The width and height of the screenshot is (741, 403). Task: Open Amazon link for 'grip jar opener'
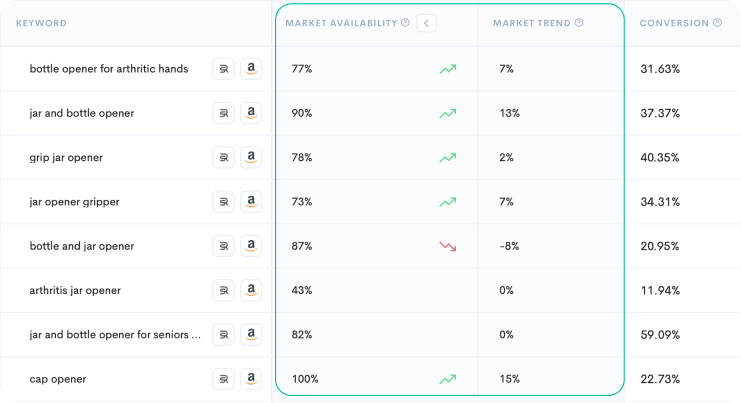pyautogui.click(x=250, y=157)
